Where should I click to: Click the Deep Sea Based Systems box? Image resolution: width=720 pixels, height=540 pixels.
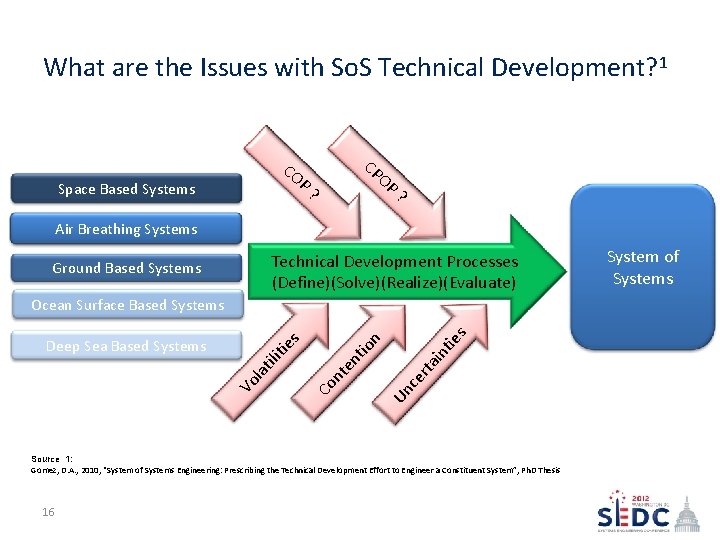126,346
